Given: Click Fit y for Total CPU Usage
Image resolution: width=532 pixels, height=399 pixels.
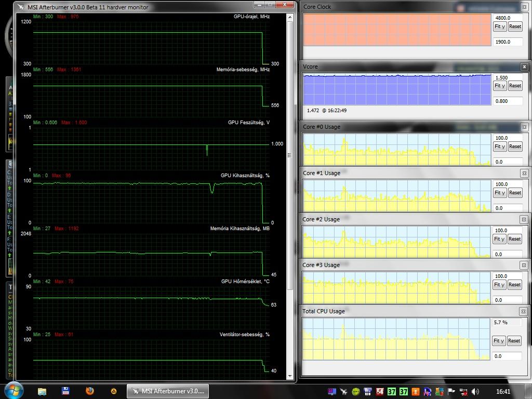Looking at the screenshot, I should click(499, 341).
